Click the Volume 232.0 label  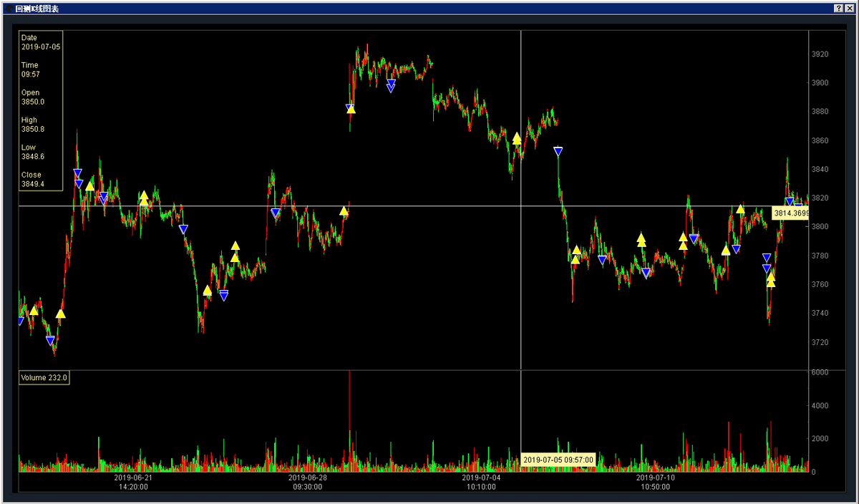coord(44,378)
